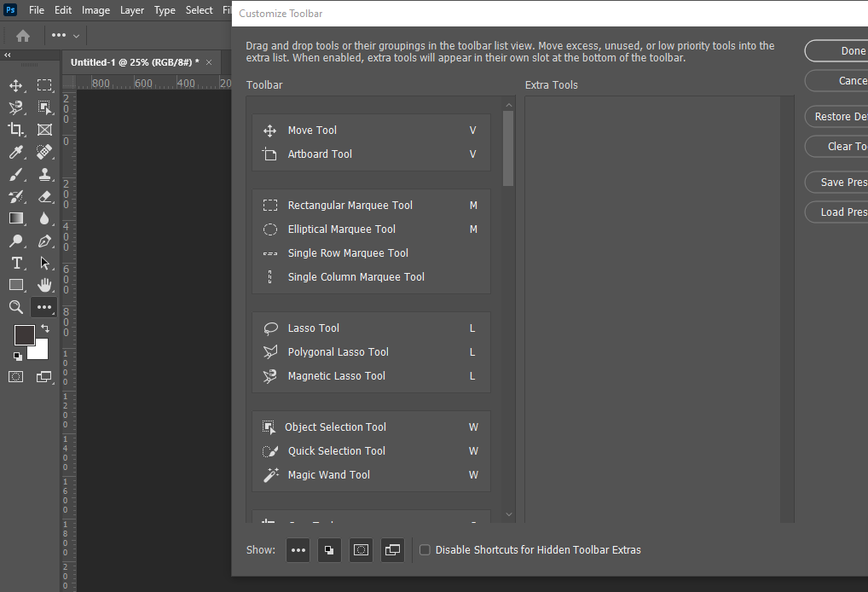This screenshot has width=868, height=592.
Task: Change screen mode in left toolbar
Action: point(43,377)
